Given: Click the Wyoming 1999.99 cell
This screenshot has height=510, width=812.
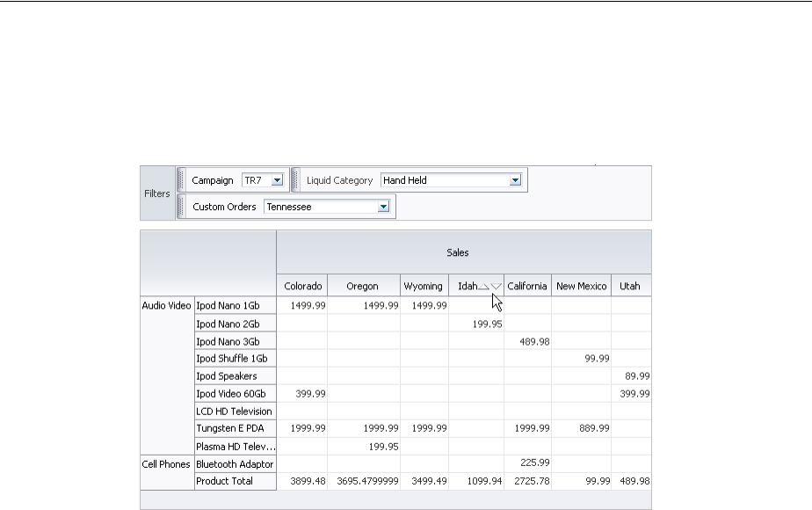Looking at the screenshot, I should click(424, 428).
